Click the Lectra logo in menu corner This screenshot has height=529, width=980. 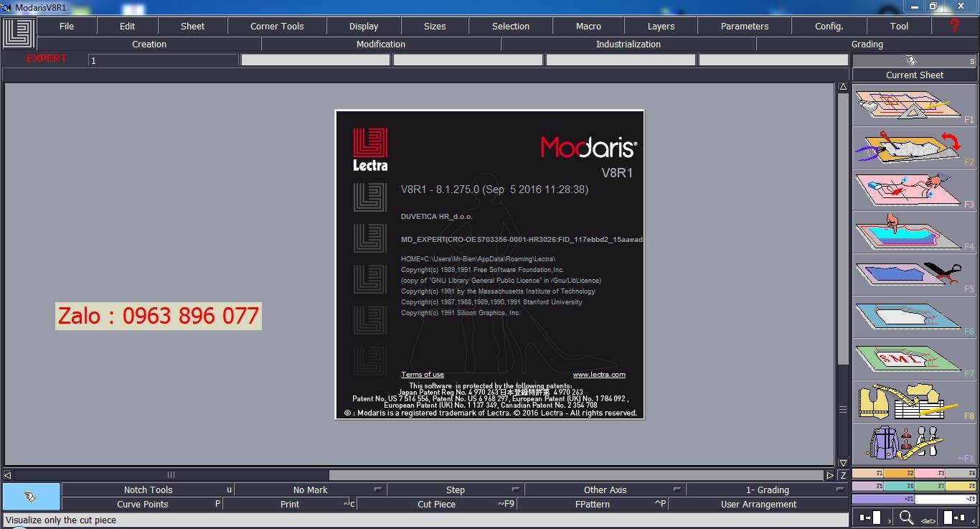[18, 34]
